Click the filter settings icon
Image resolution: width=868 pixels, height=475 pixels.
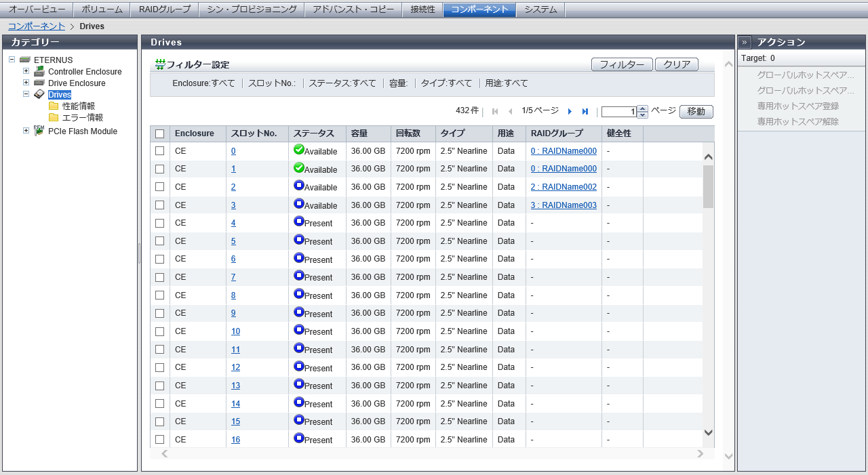click(160, 64)
